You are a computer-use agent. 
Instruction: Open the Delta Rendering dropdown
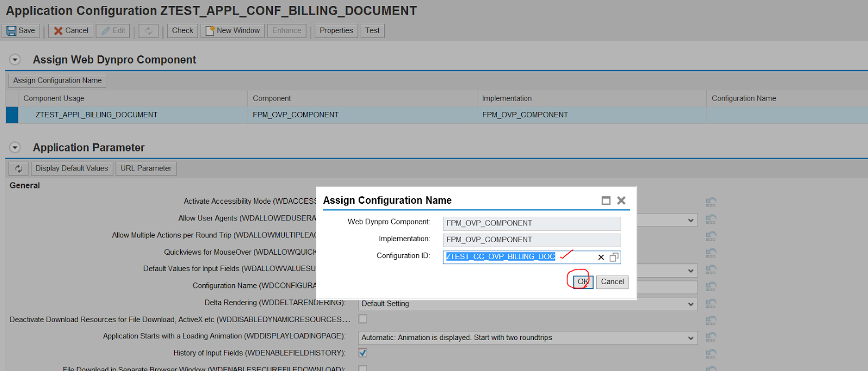click(691, 304)
